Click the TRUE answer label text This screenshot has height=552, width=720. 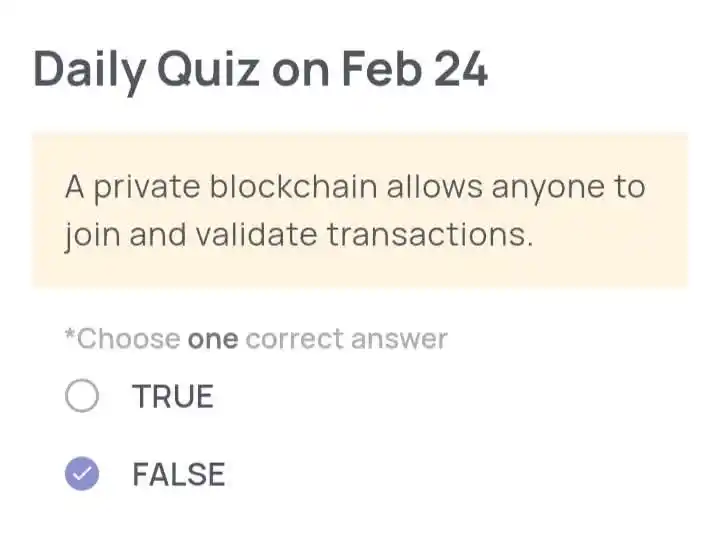(173, 396)
